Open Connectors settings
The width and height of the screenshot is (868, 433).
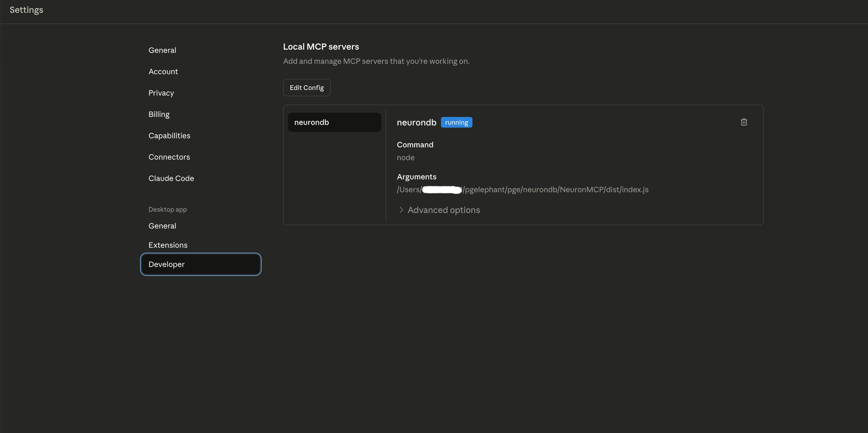click(169, 156)
